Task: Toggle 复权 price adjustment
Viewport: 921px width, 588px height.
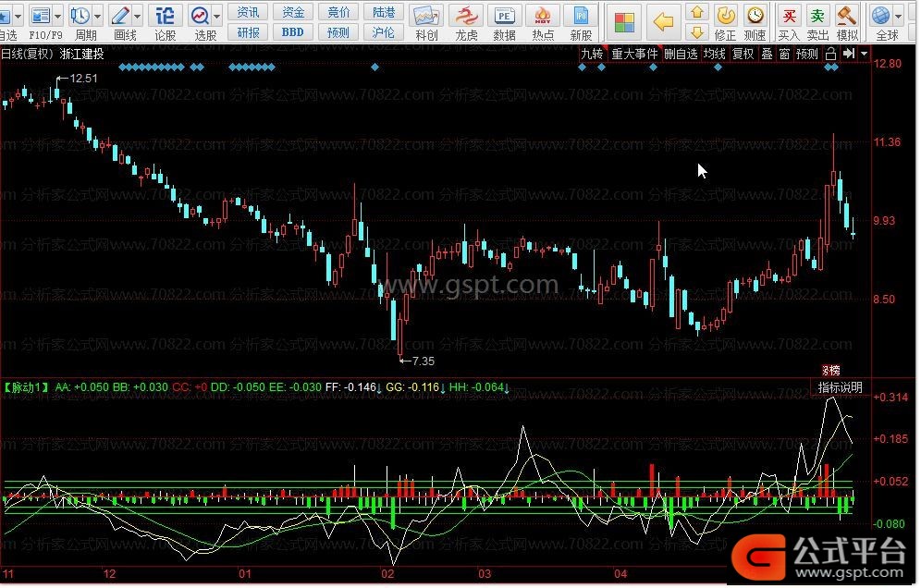Action: pos(743,54)
